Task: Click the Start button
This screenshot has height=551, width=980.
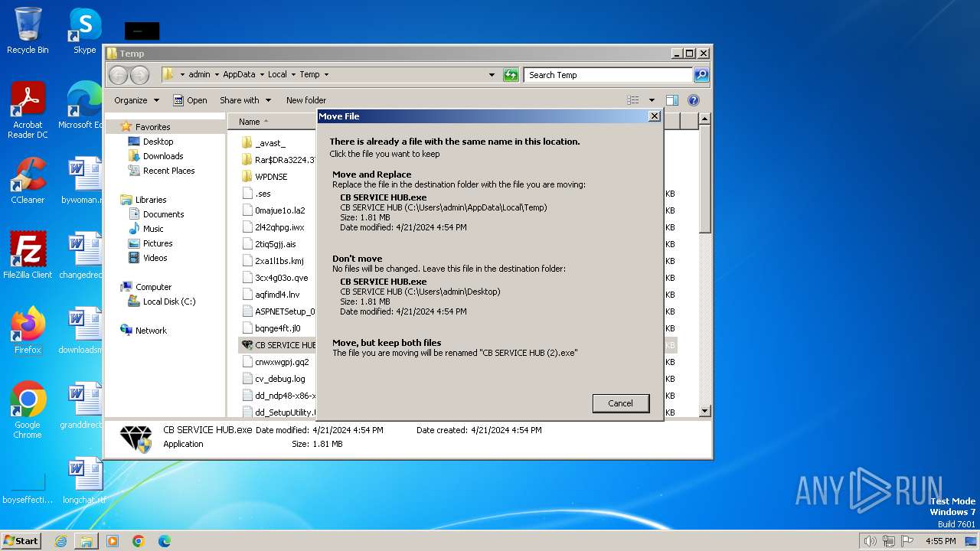Action: tap(21, 541)
